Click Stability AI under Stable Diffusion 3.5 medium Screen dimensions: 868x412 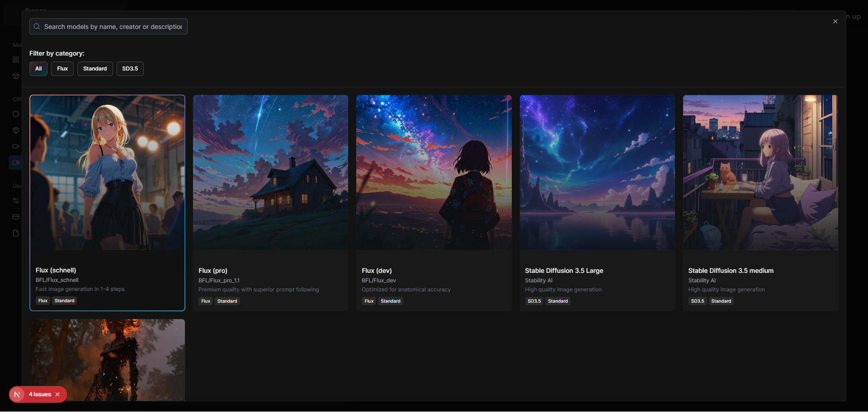(702, 281)
